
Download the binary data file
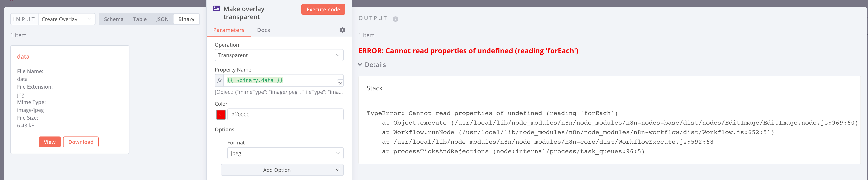point(81,142)
